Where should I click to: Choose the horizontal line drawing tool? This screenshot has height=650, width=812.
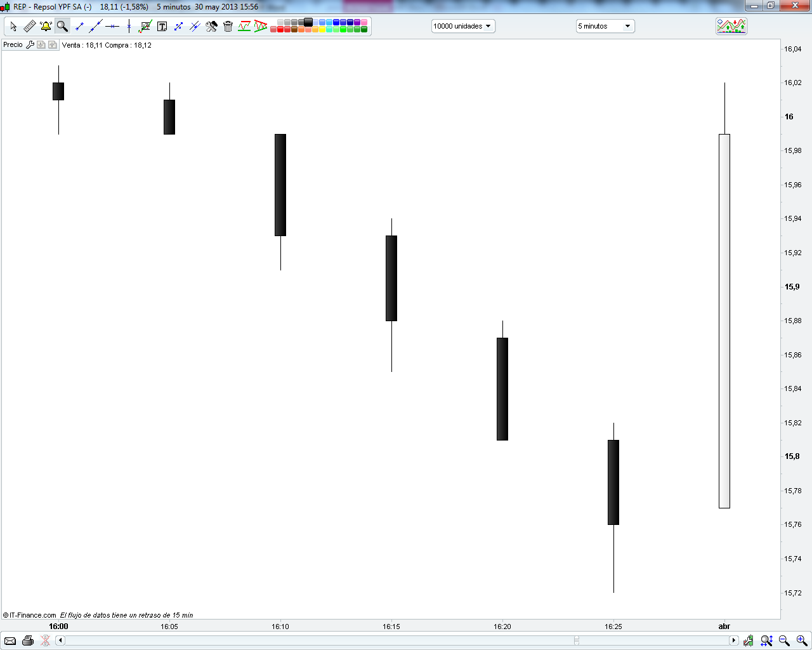pos(112,26)
